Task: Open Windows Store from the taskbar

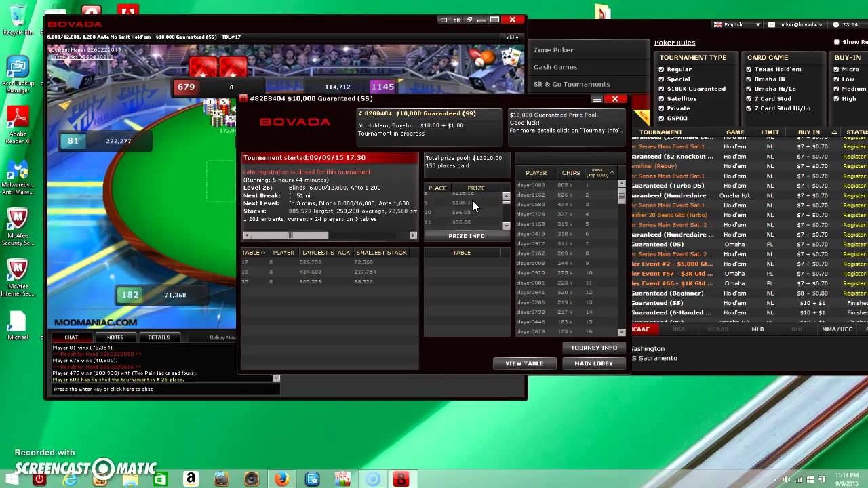Action: point(160,480)
